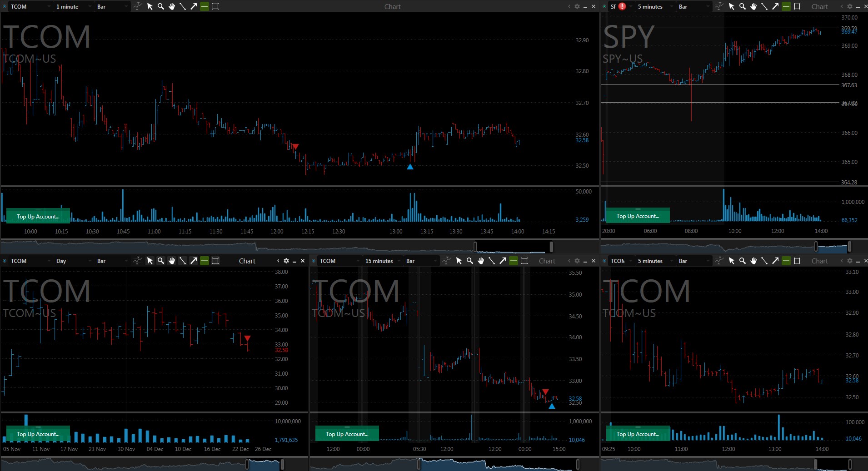Toggle the green horizontal line tool in TCOM 15 minutes chart

514,261
